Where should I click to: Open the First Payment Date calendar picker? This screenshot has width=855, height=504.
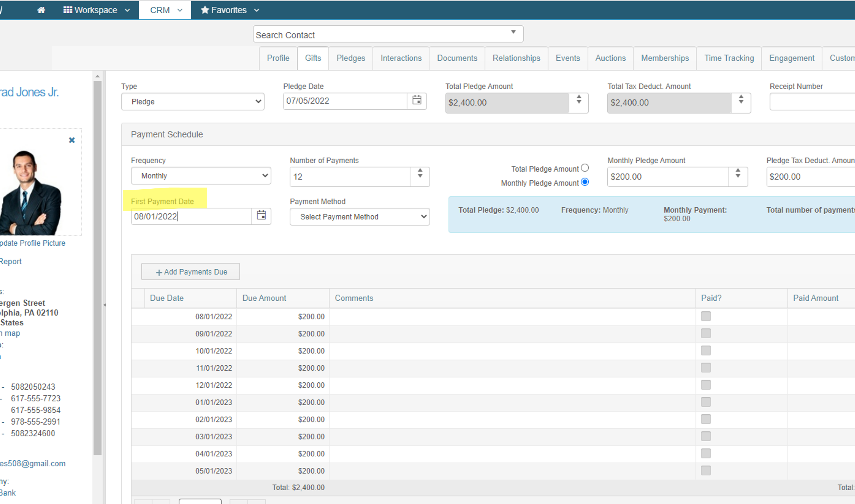coord(261,216)
